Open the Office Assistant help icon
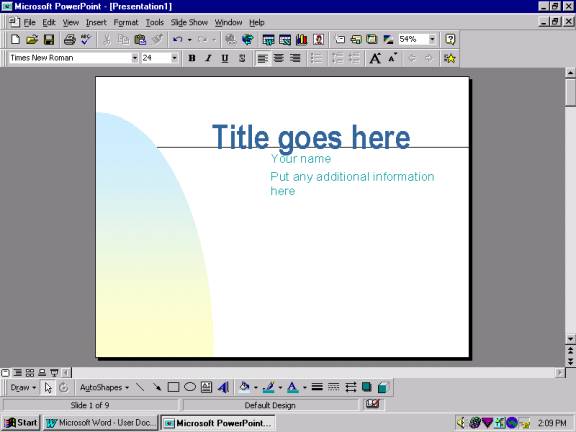 coord(450,39)
